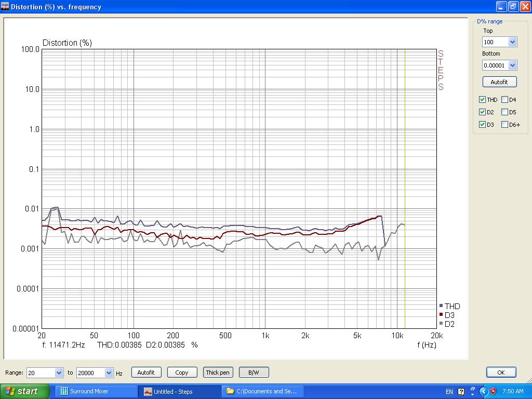Open the Top D% range dropdown
The image size is (532, 399).
[512, 42]
